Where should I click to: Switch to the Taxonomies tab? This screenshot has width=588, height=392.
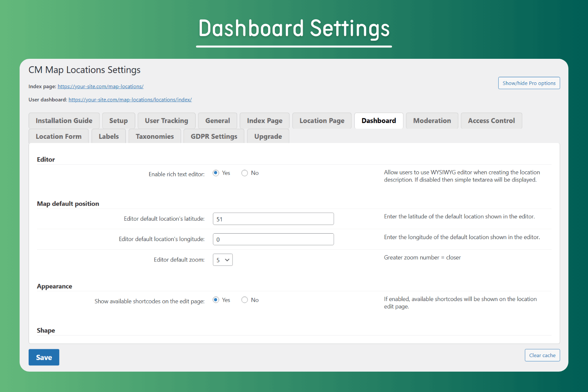pos(155,136)
